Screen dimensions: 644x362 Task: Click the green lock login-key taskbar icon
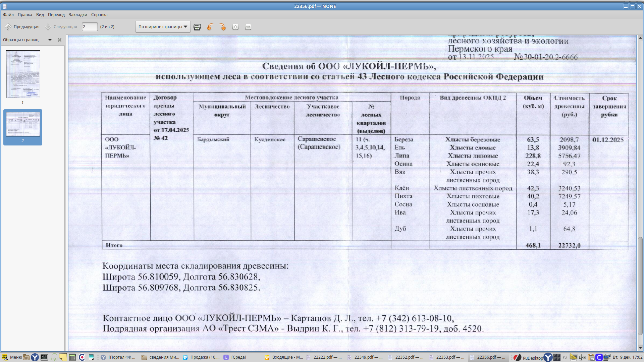tap(54, 357)
